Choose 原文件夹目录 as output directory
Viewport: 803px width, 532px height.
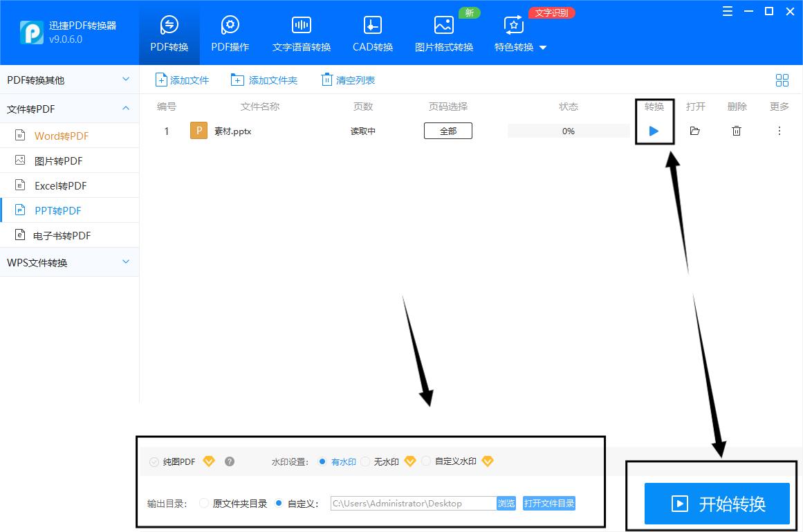[204, 503]
